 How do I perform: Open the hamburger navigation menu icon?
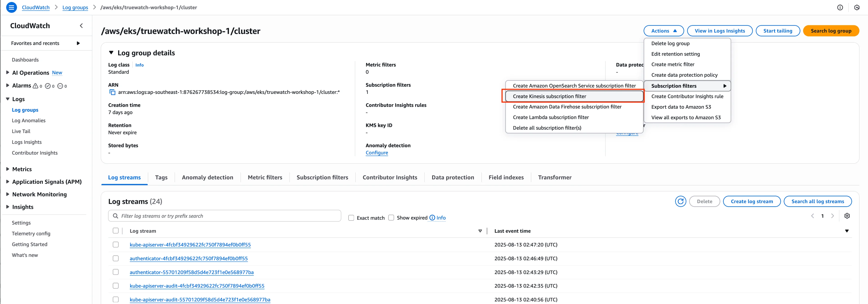[12, 7]
